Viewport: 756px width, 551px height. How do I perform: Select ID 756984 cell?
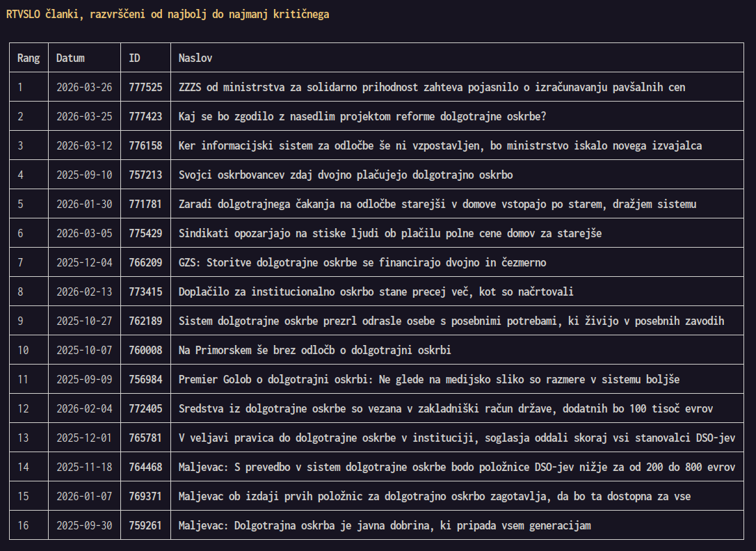click(x=145, y=379)
